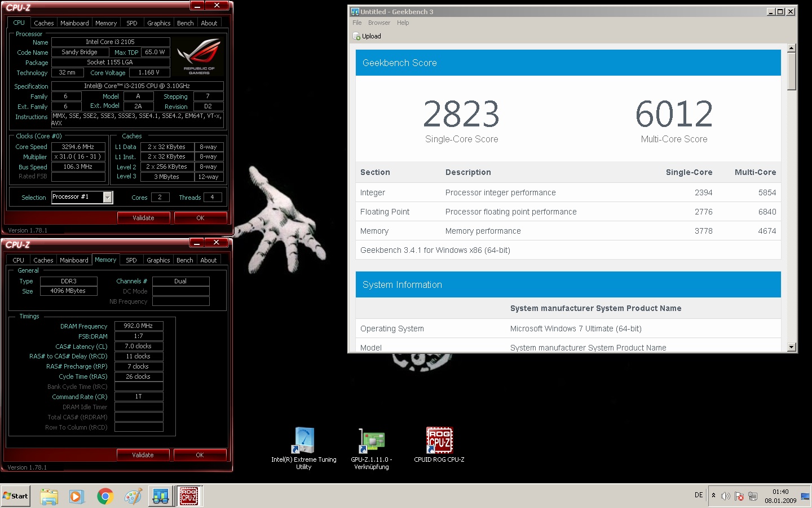
Task: Switch to CPU tab in bottom CPU-Z window
Action: [x=18, y=260]
